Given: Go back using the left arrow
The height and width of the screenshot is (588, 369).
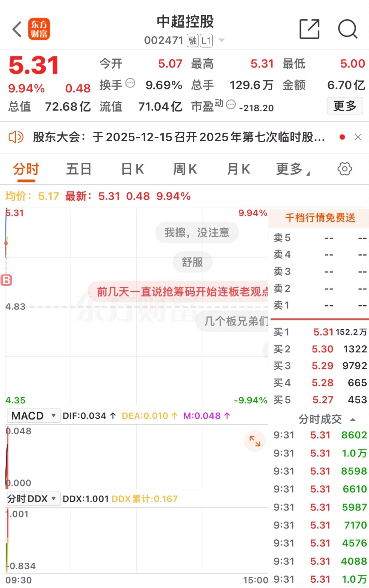Looking at the screenshot, I should (17, 29).
